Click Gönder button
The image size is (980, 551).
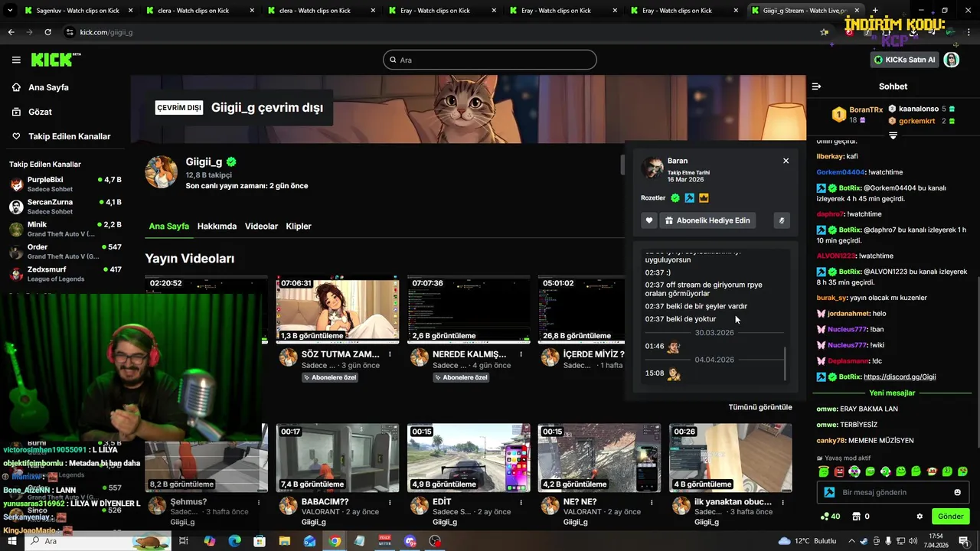coord(950,517)
